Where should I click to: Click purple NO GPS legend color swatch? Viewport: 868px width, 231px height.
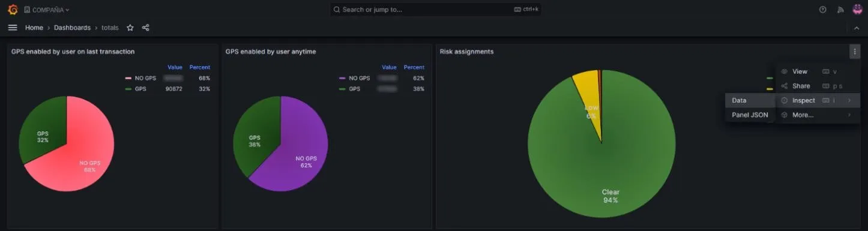(x=342, y=78)
